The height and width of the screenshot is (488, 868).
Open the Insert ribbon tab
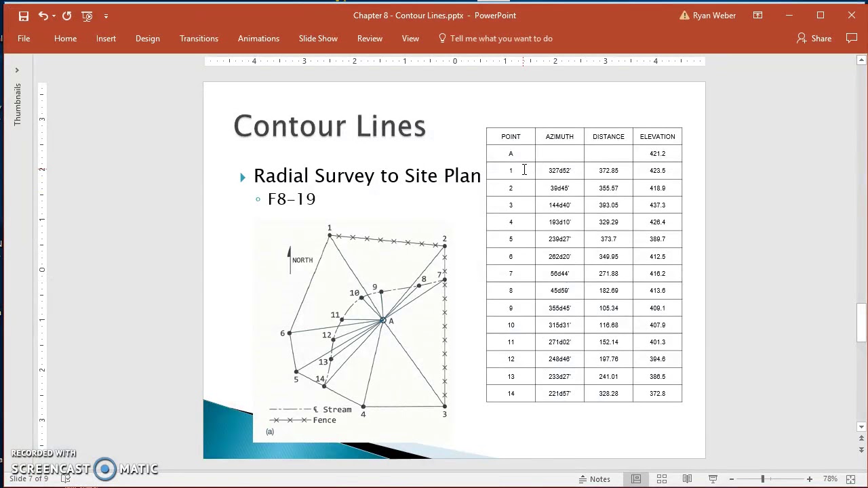[x=106, y=39]
